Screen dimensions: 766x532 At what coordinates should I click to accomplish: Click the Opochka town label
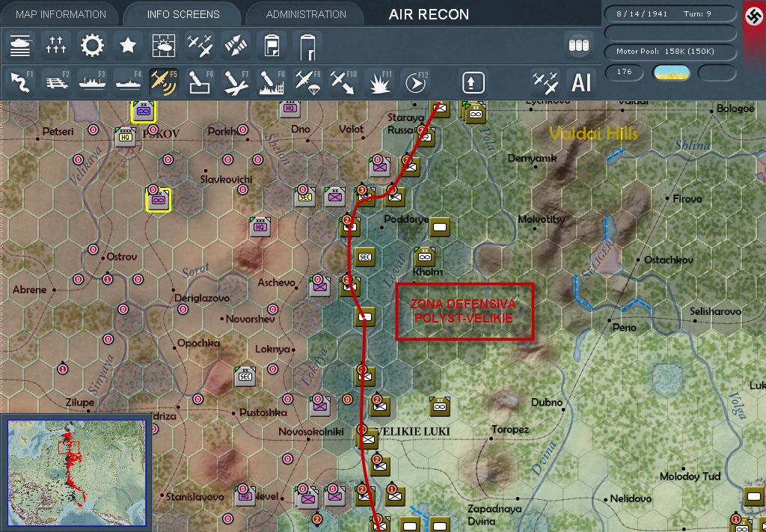pos(198,343)
